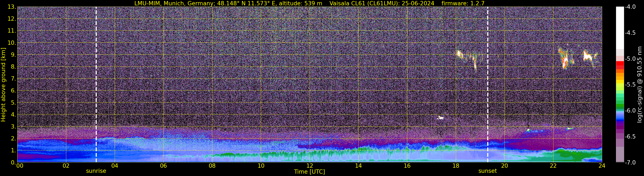644x176 pixels.
Task: Pick the white section of the colorbar
Action: 620,27
